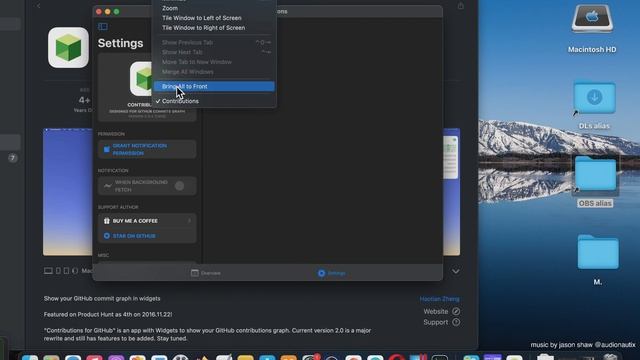Choose Zoom from the Window menu
The width and height of the screenshot is (640, 360).
pyautogui.click(x=170, y=8)
